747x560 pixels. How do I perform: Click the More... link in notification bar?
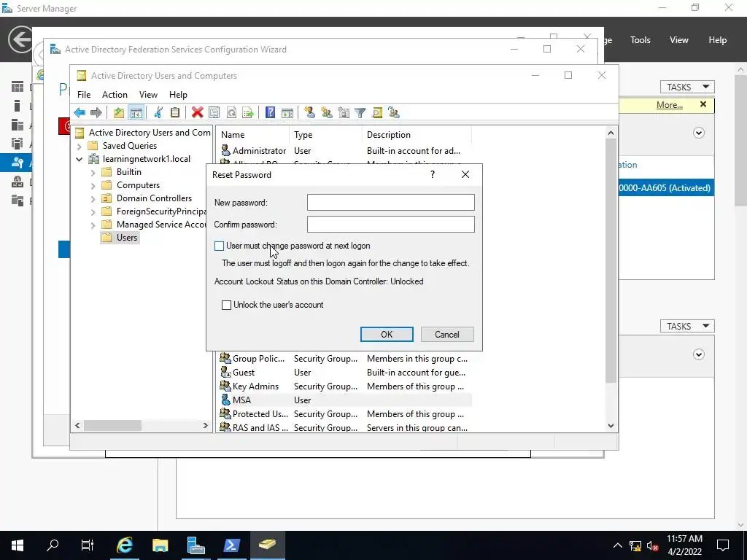[x=670, y=105]
